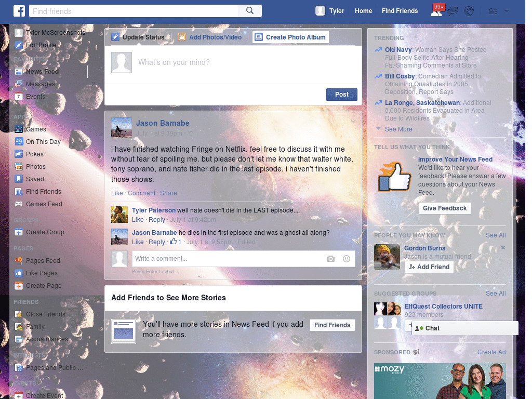Click Home in top navigation

(x=363, y=11)
